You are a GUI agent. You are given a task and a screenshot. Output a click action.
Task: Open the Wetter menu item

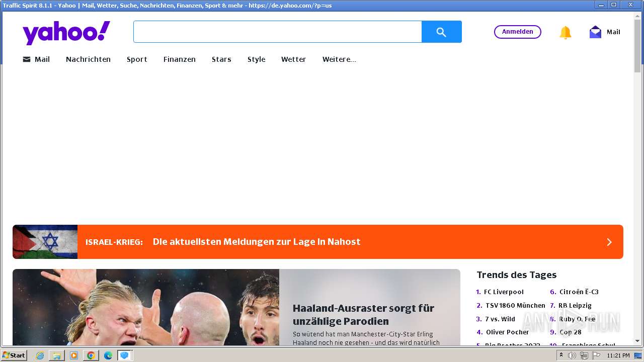[x=293, y=59]
